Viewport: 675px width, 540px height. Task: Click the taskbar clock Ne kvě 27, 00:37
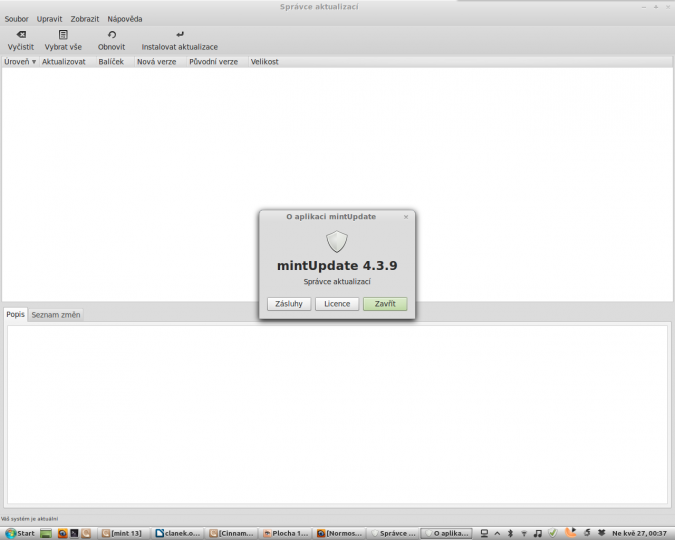[x=639, y=534]
